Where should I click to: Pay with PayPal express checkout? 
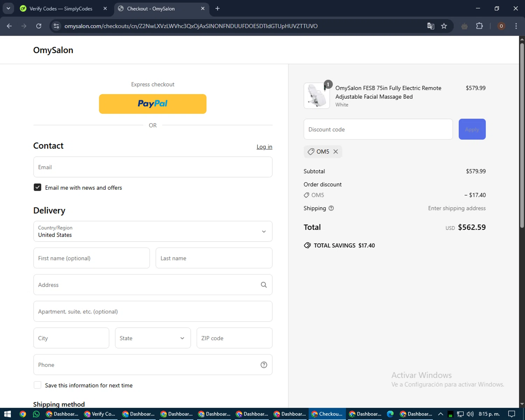pyautogui.click(x=153, y=104)
